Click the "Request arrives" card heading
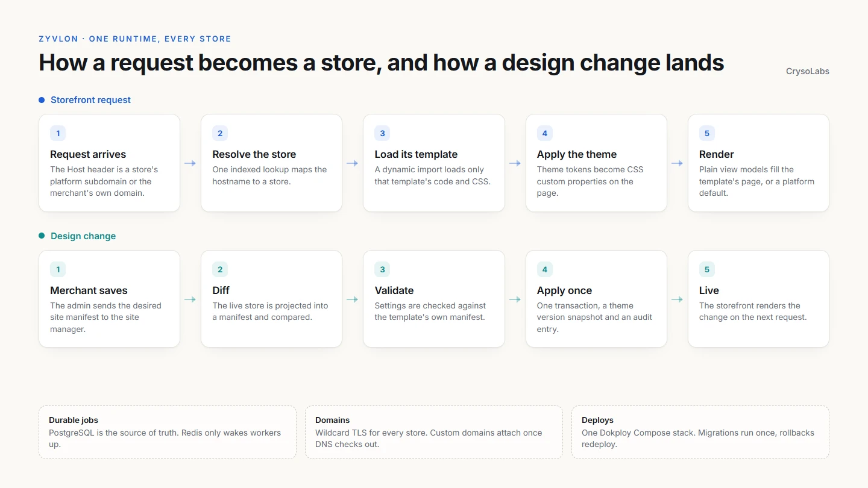Viewport: 868px width, 488px height. tap(88, 154)
